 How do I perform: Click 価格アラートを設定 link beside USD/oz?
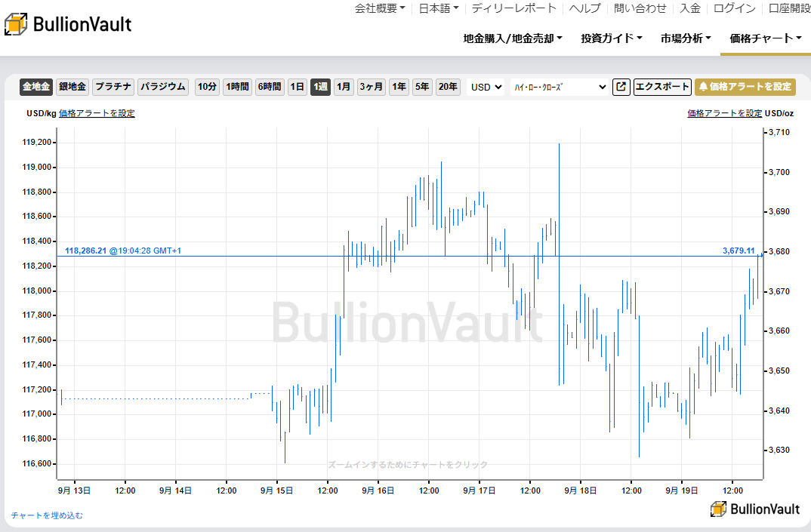tap(725, 113)
